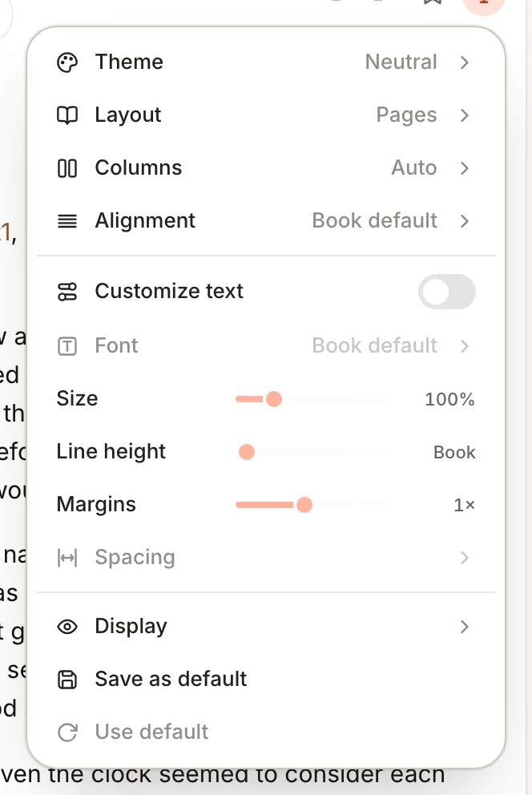Toggle the Customize text switch

[446, 292]
